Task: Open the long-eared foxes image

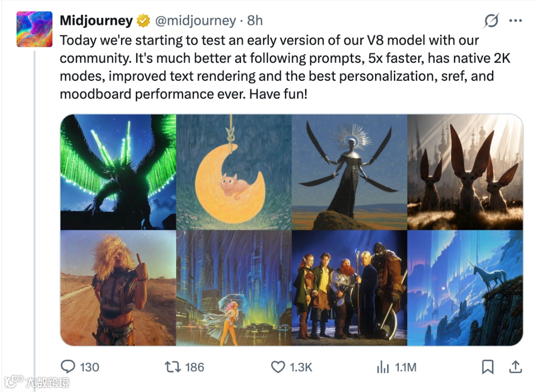Action: tap(465, 172)
